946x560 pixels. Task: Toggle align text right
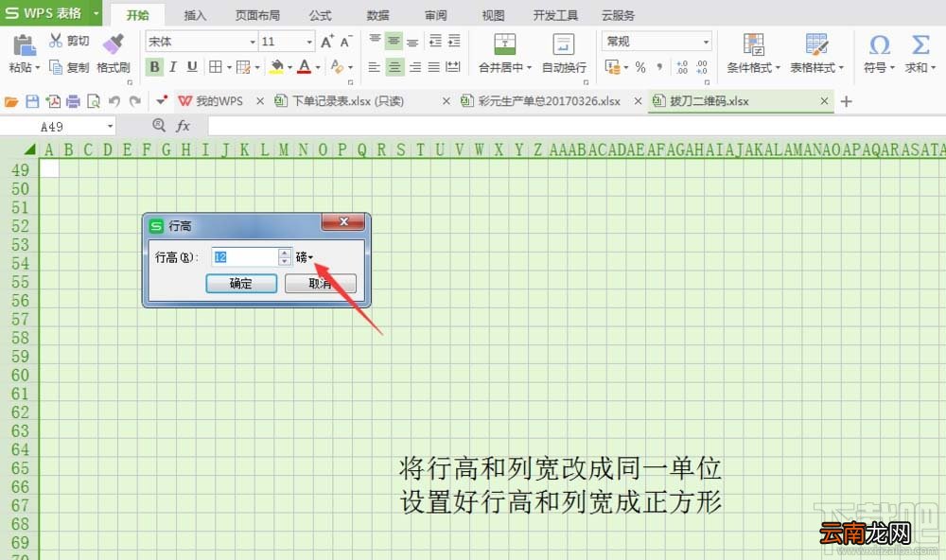click(x=415, y=67)
